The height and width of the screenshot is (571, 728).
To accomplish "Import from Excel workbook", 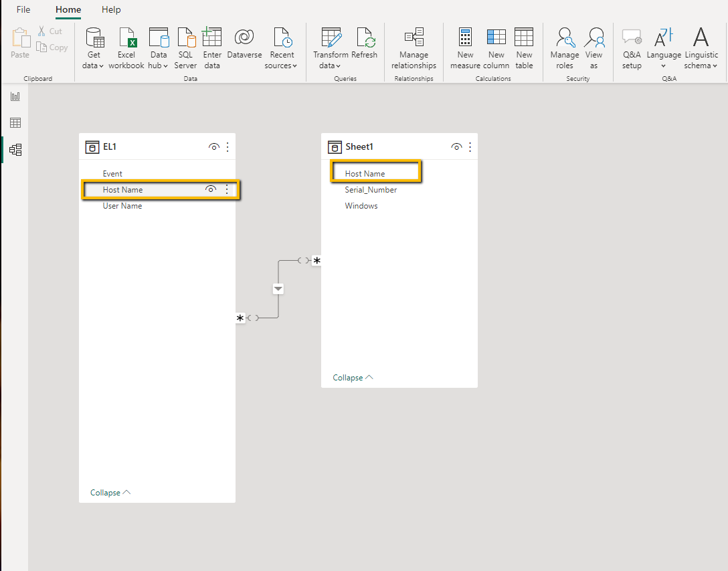I will click(126, 48).
